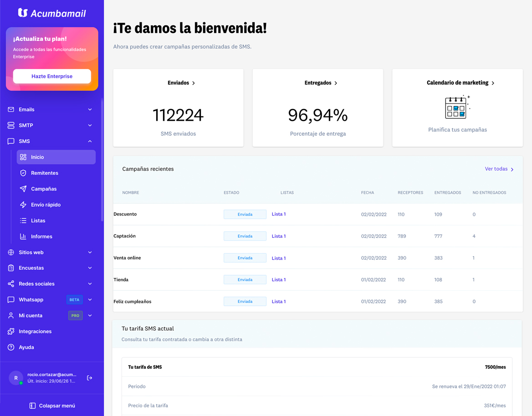
Task: Click the 112224 SMS enviados figure
Action: (x=178, y=115)
